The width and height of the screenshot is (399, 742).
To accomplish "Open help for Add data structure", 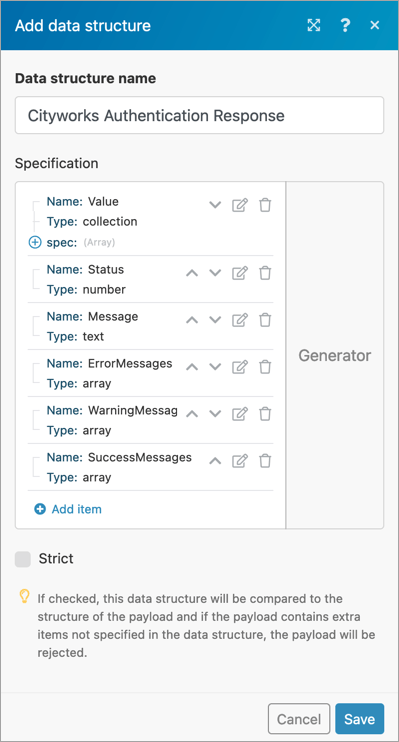I will point(345,26).
